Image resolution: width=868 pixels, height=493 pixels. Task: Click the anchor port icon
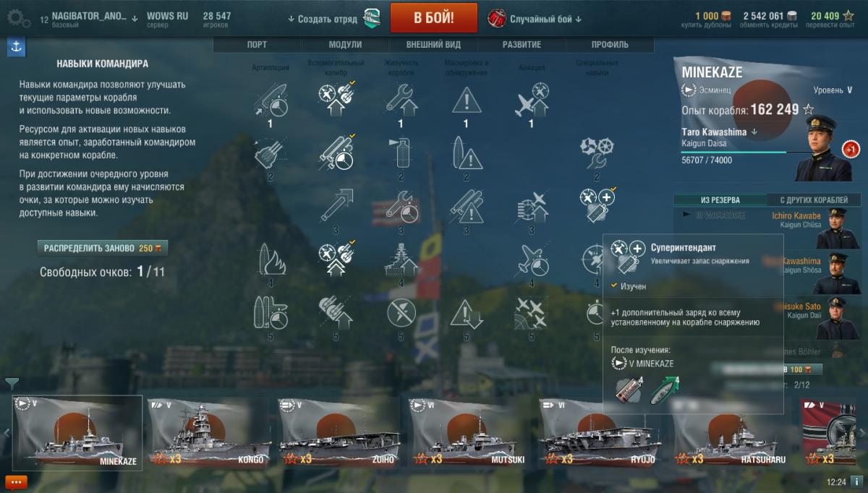coord(16,48)
